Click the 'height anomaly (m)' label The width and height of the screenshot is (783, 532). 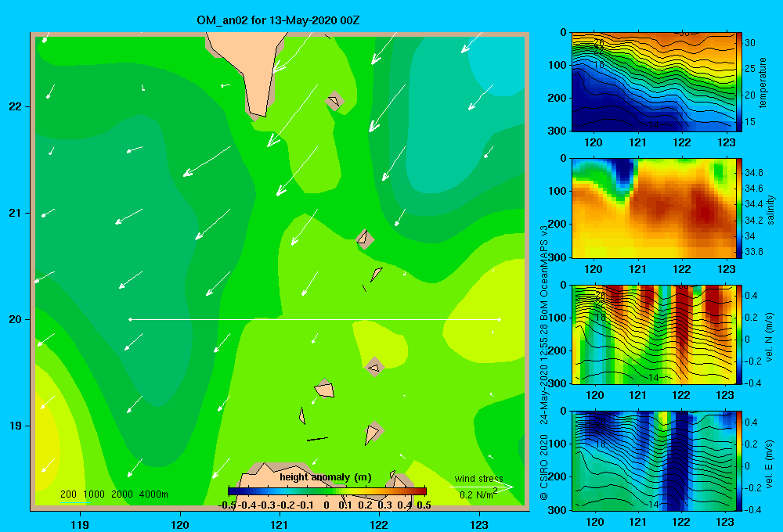pyautogui.click(x=326, y=477)
